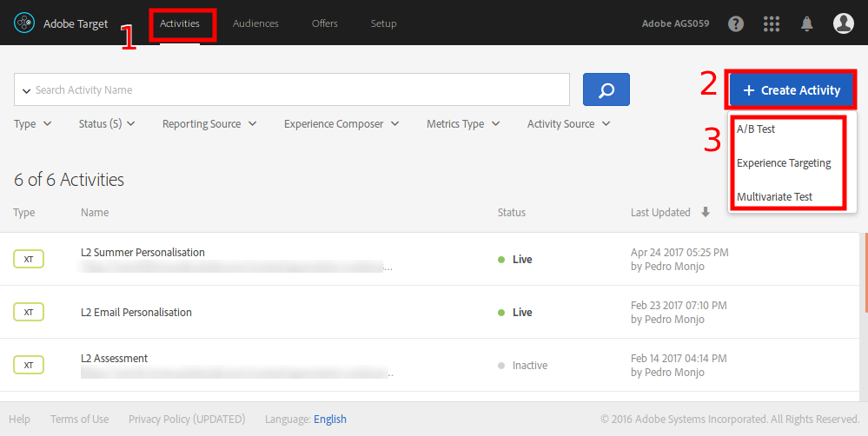Click the blue search magnifier button
The width and height of the screenshot is (868, 436).
pyautogui.click(x=606, y=89)
